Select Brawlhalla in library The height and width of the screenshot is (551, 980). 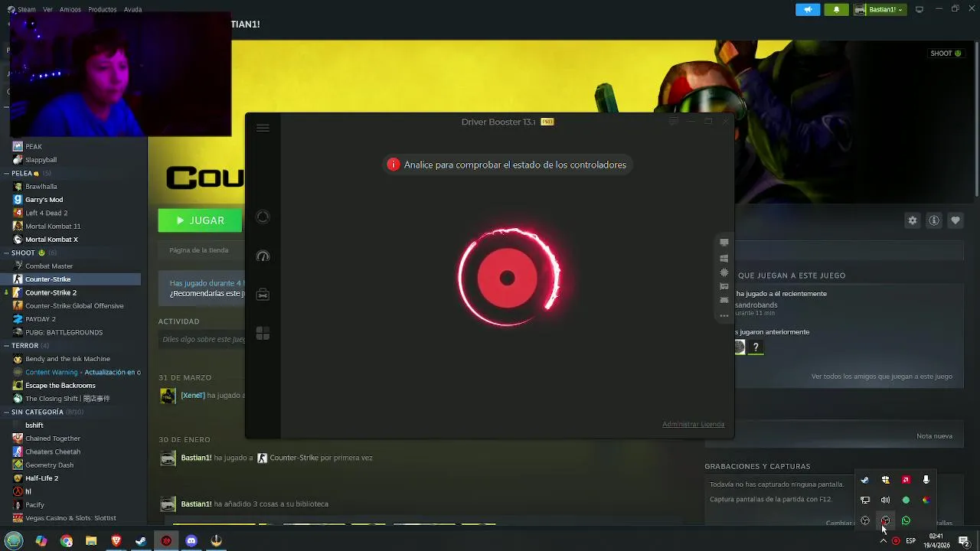(41, 186)
